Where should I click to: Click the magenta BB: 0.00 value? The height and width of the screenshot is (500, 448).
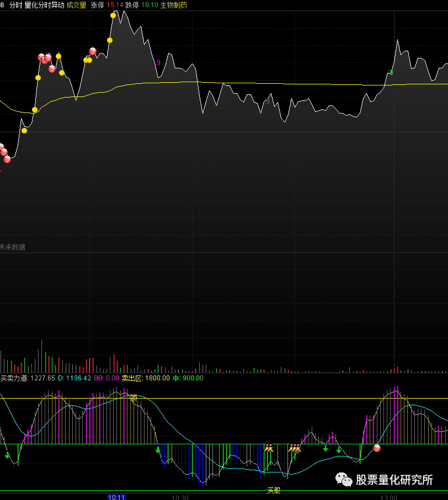tap(106, 378)
